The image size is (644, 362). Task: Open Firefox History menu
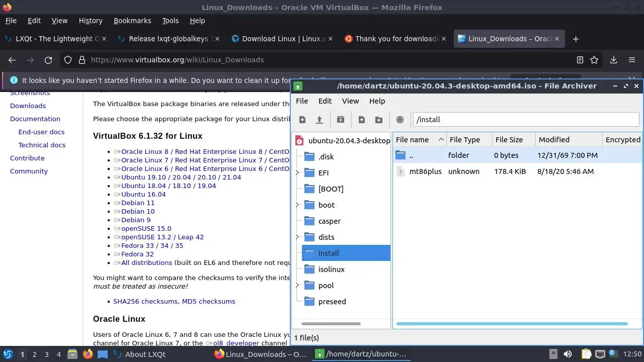(x=91, y=21)
